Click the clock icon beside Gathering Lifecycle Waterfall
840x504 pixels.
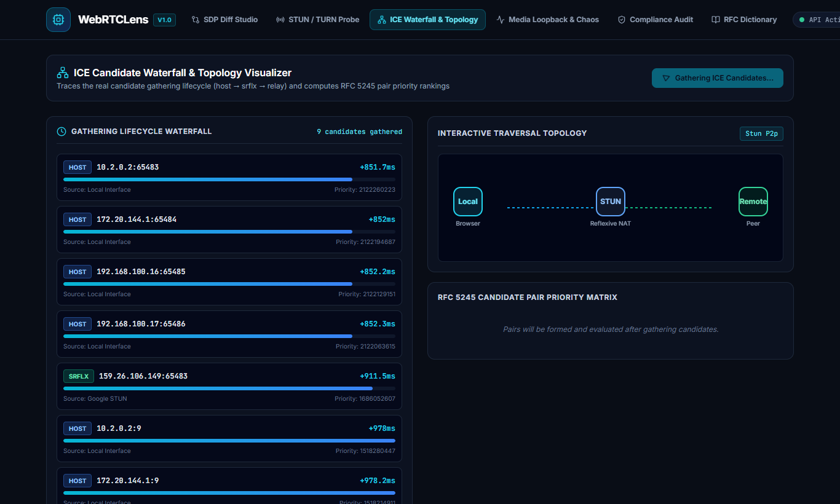tap(61, 132)
